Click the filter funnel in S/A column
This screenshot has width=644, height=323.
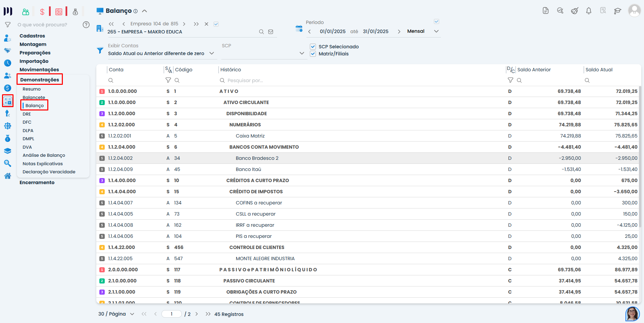point(168,80)
